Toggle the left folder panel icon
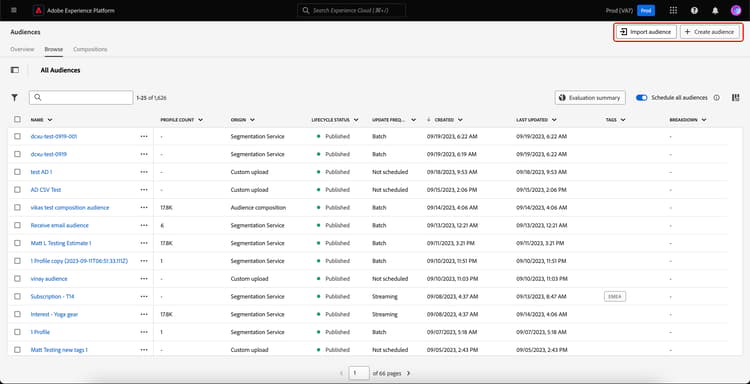Screen dimensions: 750x384 click(15, 70)
